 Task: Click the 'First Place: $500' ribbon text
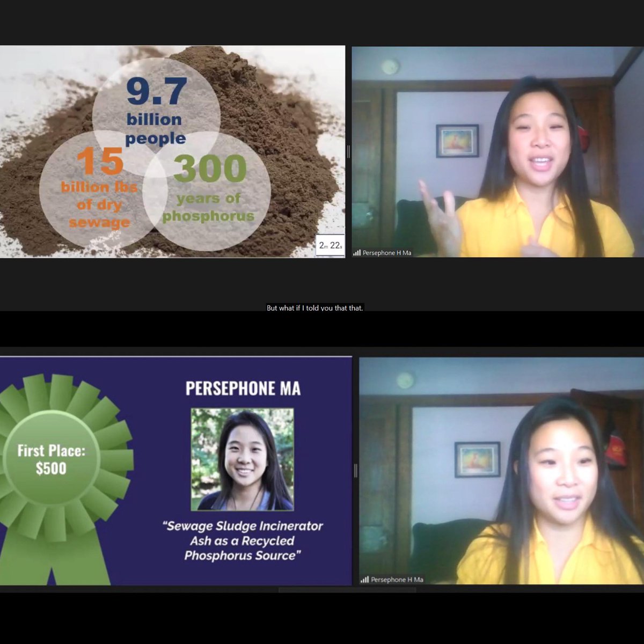click(x=51, y=459)
